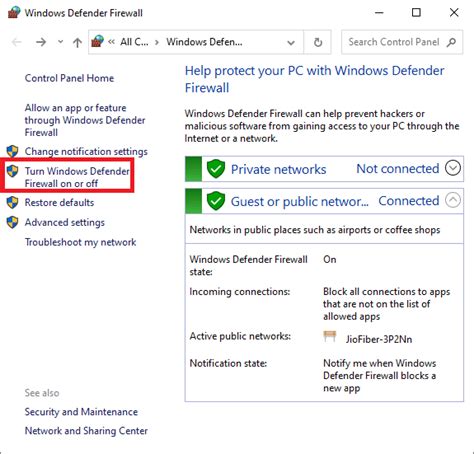Image resolution: width=474 pixels, height=454 pixels.
Task: Click the shield icon beside Restore defaults
Action: pos(13,202)
